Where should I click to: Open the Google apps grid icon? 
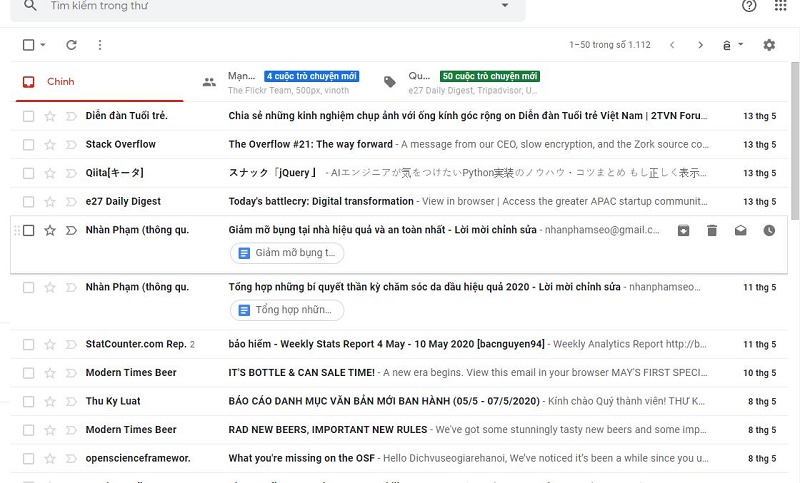pyautogui.click(x=780, y=6)
